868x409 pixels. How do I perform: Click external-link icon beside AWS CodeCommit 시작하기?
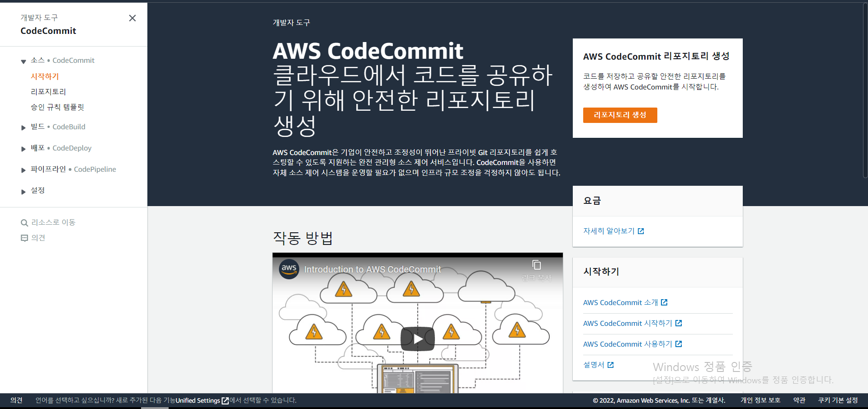coord(679,323)
